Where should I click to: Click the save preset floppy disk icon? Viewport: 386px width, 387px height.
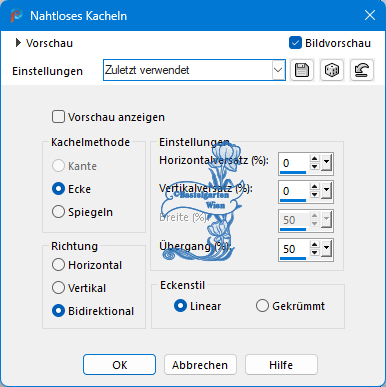pyautogui.click(x=302, y=70)
